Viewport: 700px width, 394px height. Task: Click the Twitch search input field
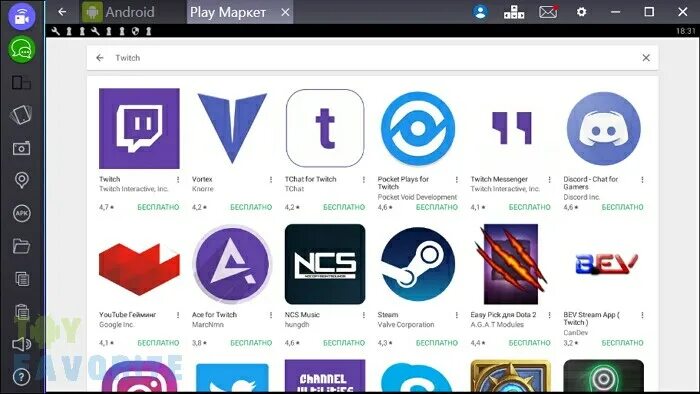point(372,58)
